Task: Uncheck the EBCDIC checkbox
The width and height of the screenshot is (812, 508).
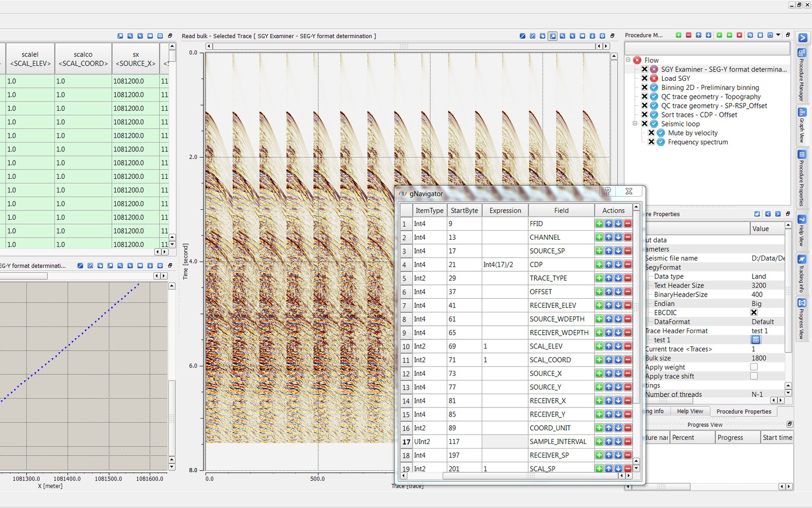Action: 754,312
